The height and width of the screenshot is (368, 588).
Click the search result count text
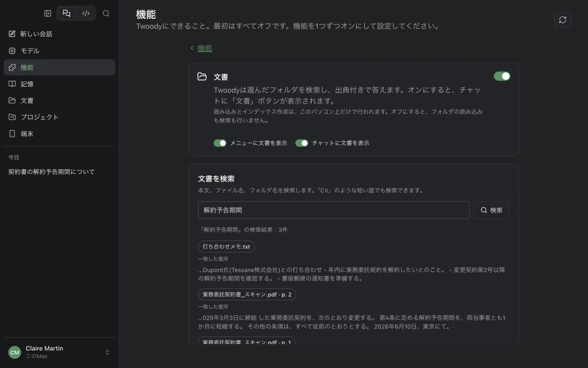[x=243, y=230]
